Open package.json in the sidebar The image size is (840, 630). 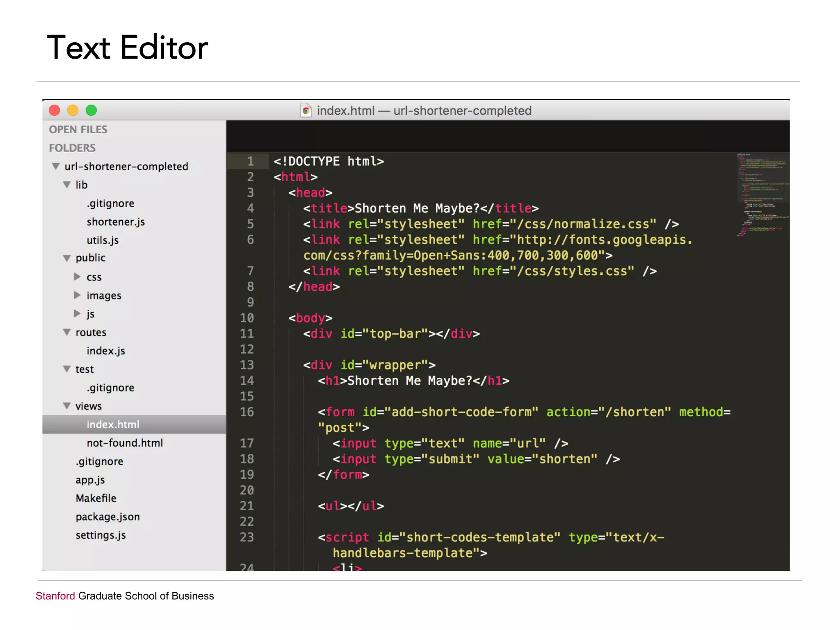[107, 517]
